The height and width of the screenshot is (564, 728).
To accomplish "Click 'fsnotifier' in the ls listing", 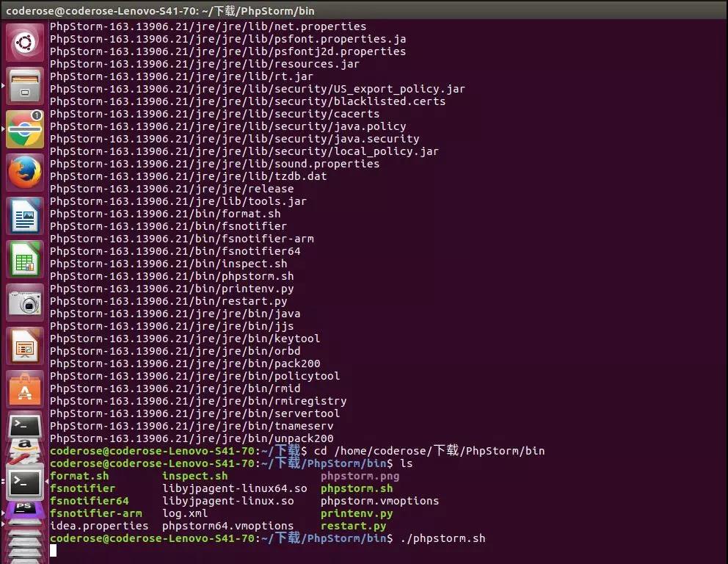I will pyautogui.click(x=82, y=488).
